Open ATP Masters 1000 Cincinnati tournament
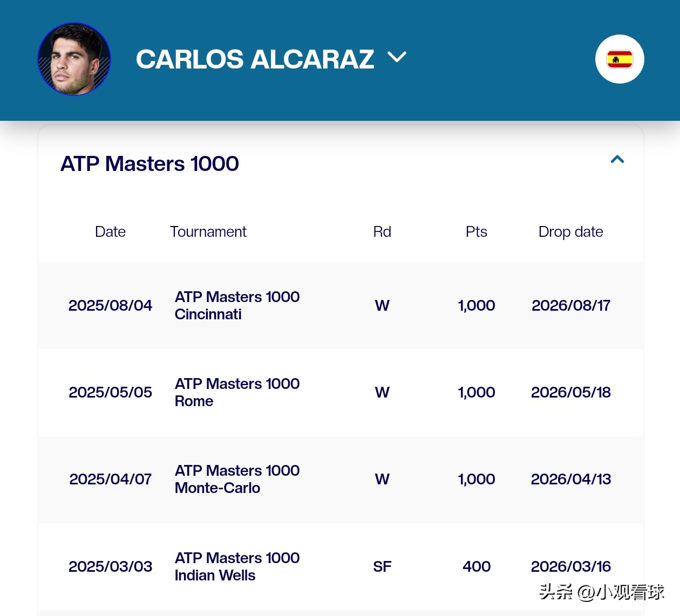Viewport: 680px width, 616px height. point(237,305)
